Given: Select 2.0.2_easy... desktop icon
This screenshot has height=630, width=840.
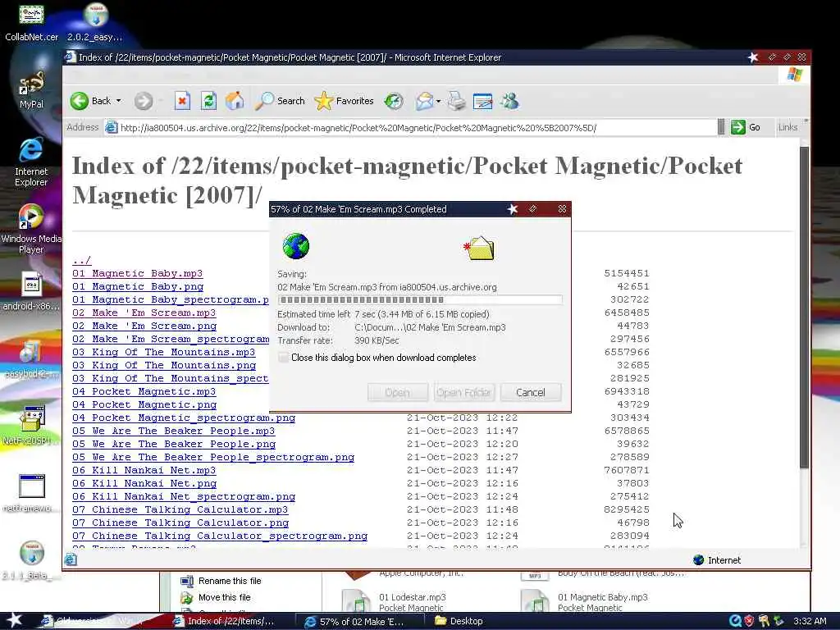Looking at the screenshot, I should pos(95,22).
